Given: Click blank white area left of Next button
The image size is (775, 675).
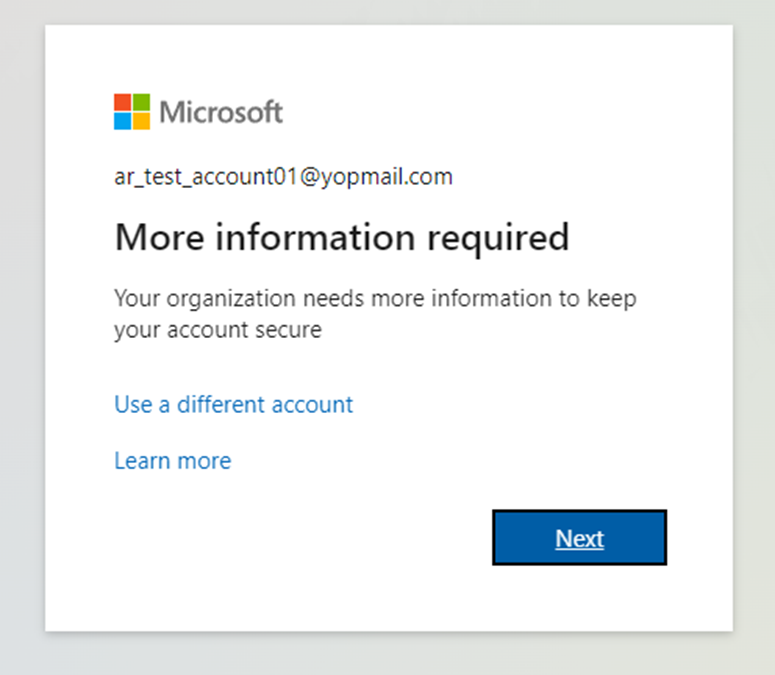Looking at the screenshot, I should (x=300, y=539).
